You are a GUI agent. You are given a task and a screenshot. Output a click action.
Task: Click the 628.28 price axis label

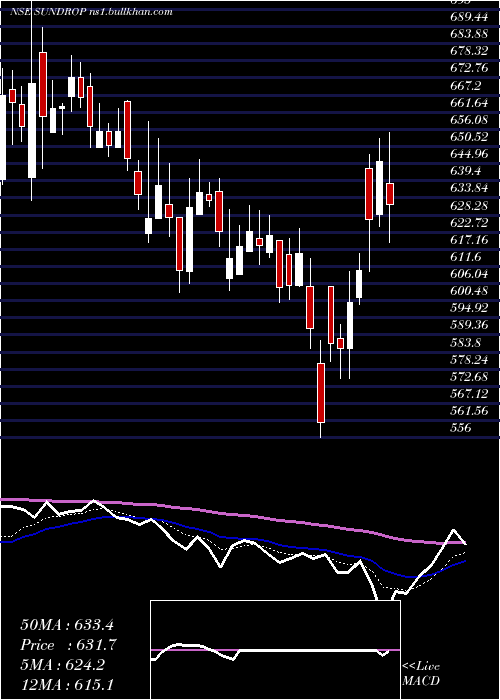point(469,205)
